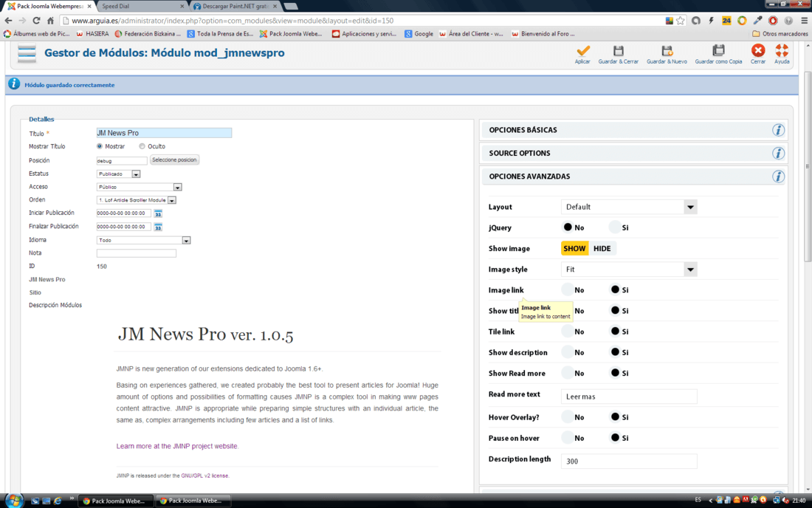
Task: Open the Idioma dropdown
Action: click(143, 240)
